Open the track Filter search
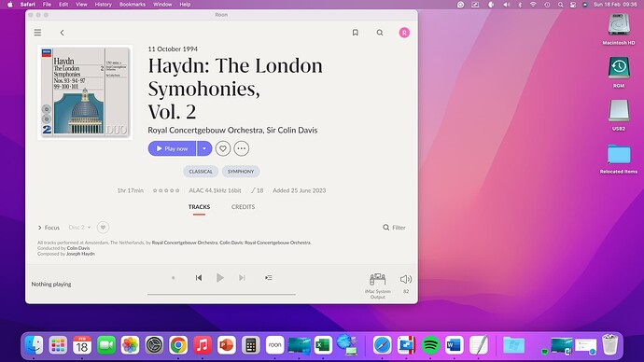This screenshot has height=362, width=644. (394, 228)
